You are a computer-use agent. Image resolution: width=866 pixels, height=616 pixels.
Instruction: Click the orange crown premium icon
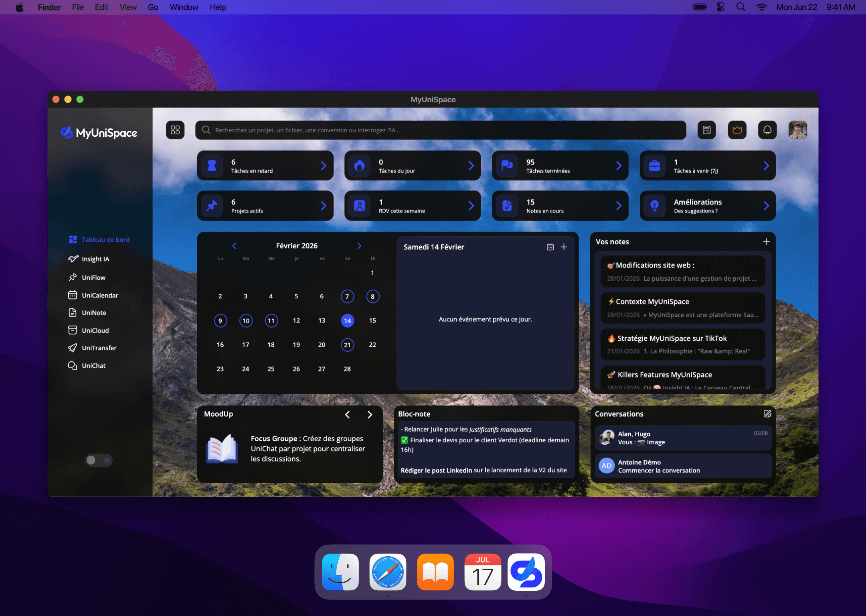(x=737, y=130)
